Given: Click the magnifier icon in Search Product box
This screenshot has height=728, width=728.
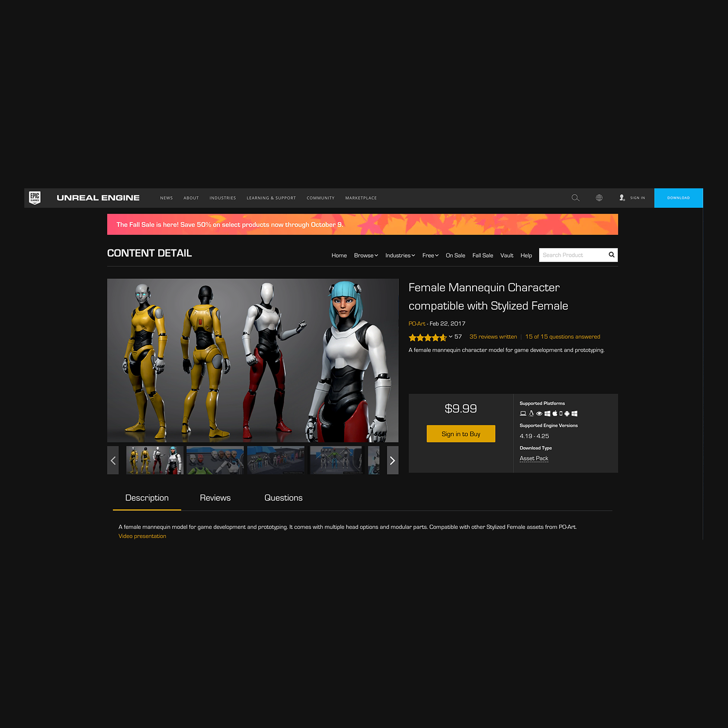Looking at the screenshot, I should click(612, 255).
